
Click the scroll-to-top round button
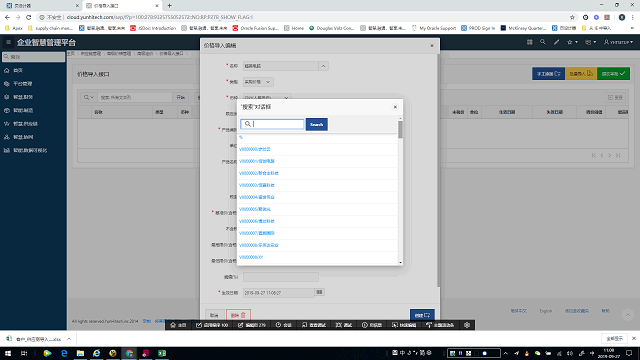pyautogui.click(x=628, y=315)
